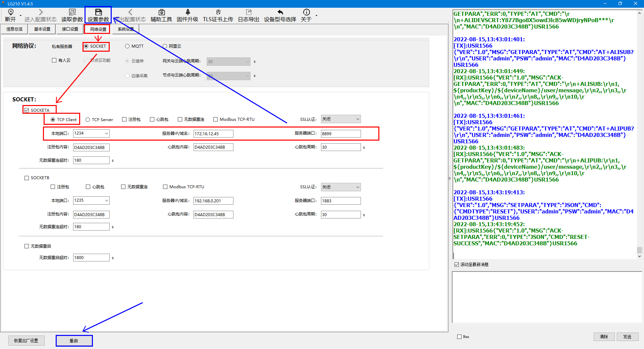Switch to the 基本设置 tab
The height and width of the screenshot is (349, 644).
pos(42,29)
